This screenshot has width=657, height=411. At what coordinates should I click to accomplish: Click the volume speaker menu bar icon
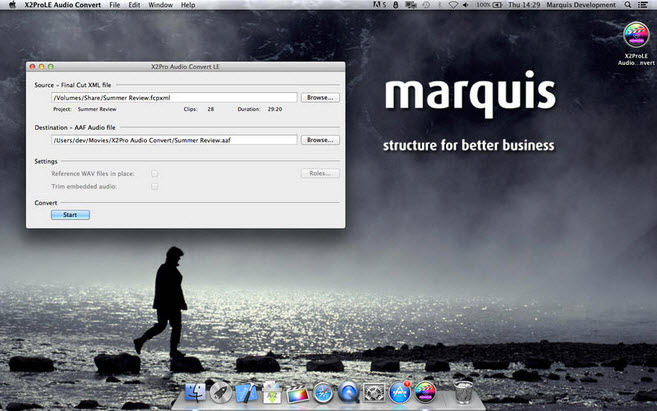[x=466, y=5]
